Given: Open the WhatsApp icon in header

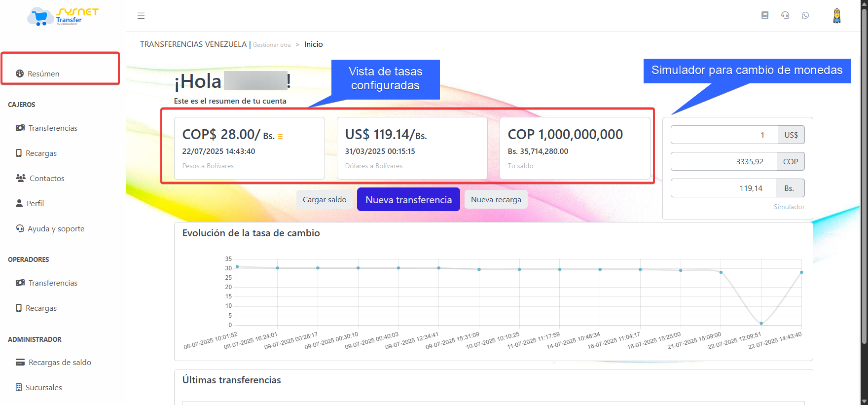Looking at the screenshot, I should (x=805, y=15).
